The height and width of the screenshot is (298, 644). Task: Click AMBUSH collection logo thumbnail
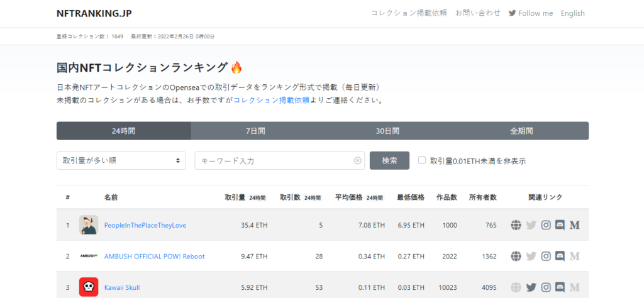[x=88, y=256]
